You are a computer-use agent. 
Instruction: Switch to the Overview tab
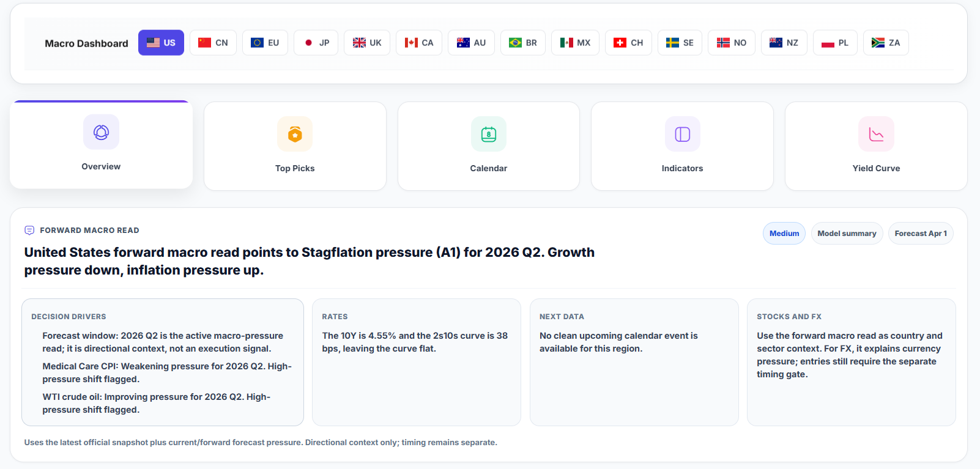[x=101, y=145]
